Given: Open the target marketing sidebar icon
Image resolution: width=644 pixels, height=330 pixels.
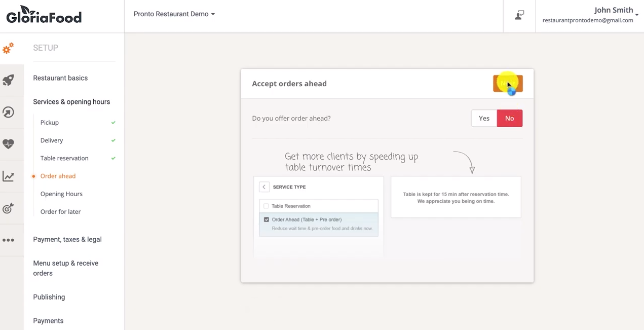Looking at the screenshot, I should coord(8,208).
